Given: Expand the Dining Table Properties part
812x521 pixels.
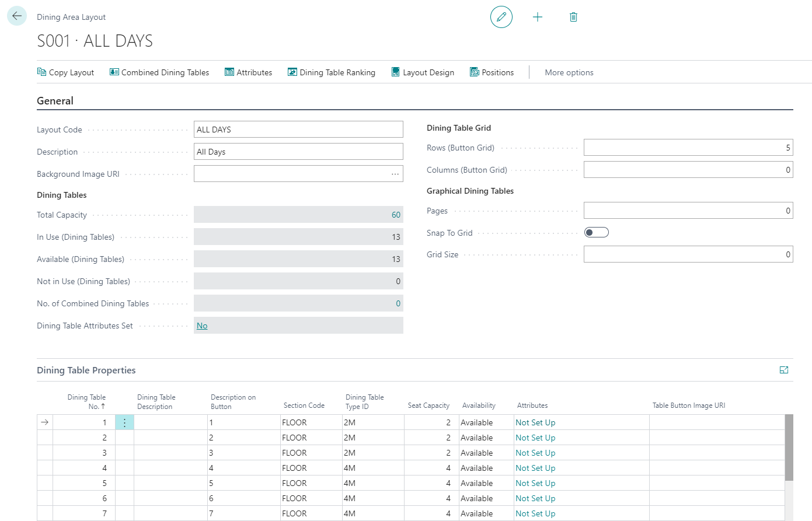Looking at the screenshot, I should coord(784,370).
